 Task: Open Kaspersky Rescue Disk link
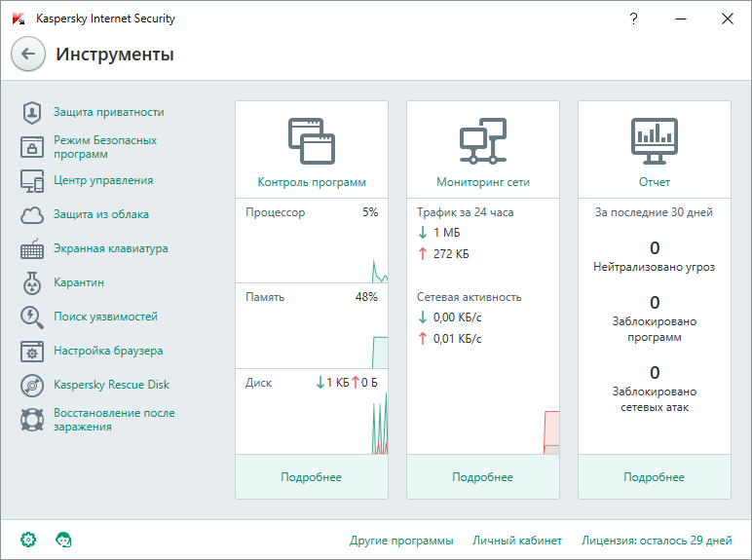pyautogui.click(x=111, y=385)
